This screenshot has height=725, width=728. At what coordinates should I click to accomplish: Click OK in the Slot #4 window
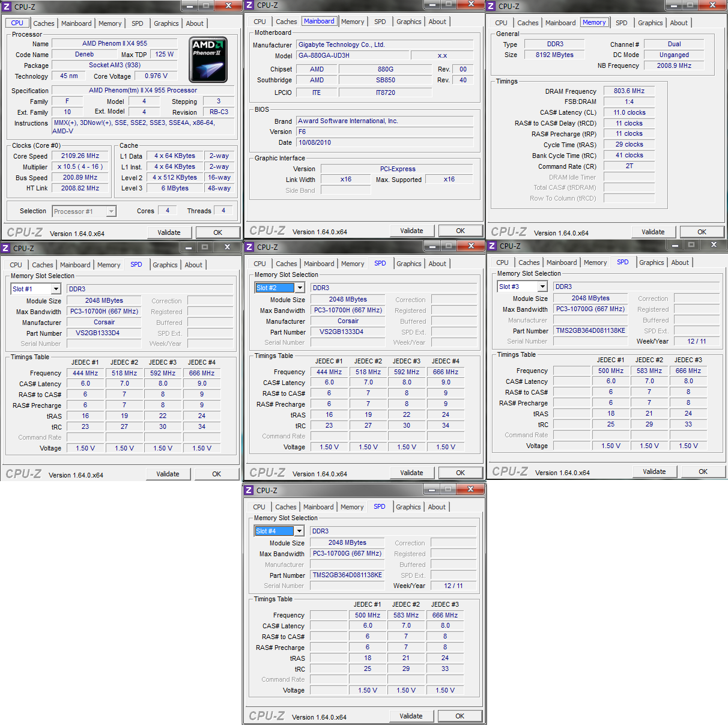coord(460,716)
